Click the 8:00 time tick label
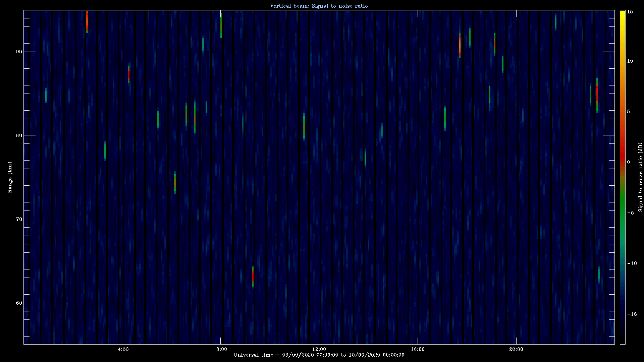Viewport: 644px width, 362px height. click(x=222, y=349)
